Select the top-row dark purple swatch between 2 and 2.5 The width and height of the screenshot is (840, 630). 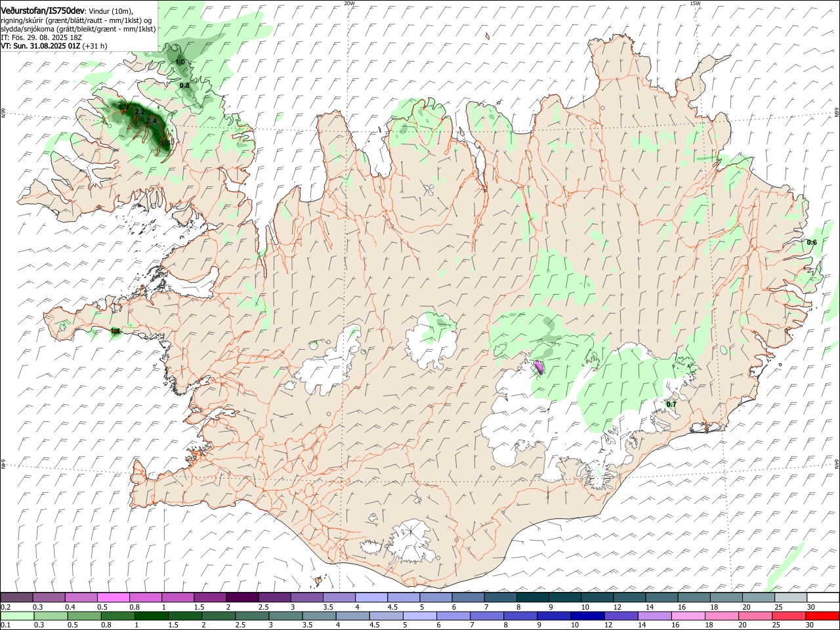tap(242, 598)
